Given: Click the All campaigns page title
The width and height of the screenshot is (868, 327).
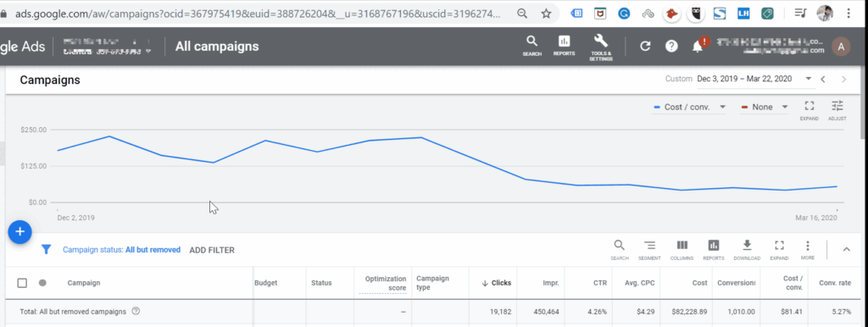Looking at the screenshot, I should coord(217,47).
